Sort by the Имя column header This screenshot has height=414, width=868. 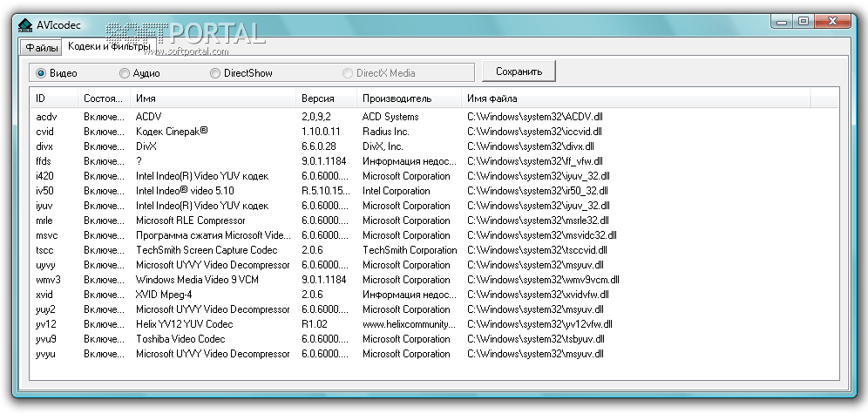pos(214,98)
